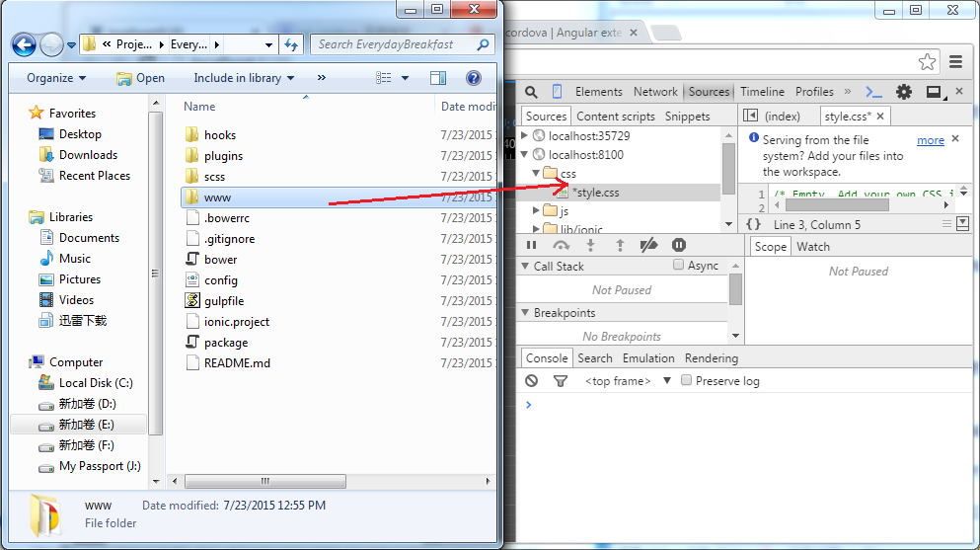Click the Open button in Explorer toolbar
The height and width of the screenshot is (550, 980).
140,77
